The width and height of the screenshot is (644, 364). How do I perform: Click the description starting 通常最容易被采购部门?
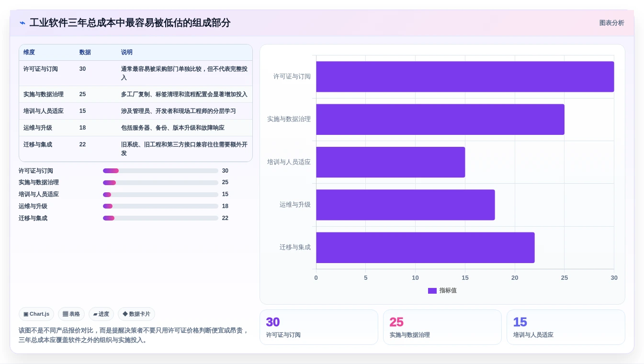[x=184, y=73]
